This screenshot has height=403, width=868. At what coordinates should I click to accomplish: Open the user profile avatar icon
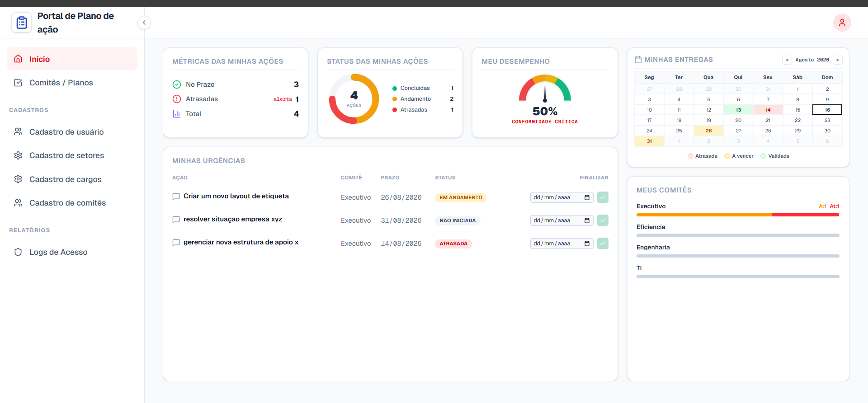click(842, 23)
